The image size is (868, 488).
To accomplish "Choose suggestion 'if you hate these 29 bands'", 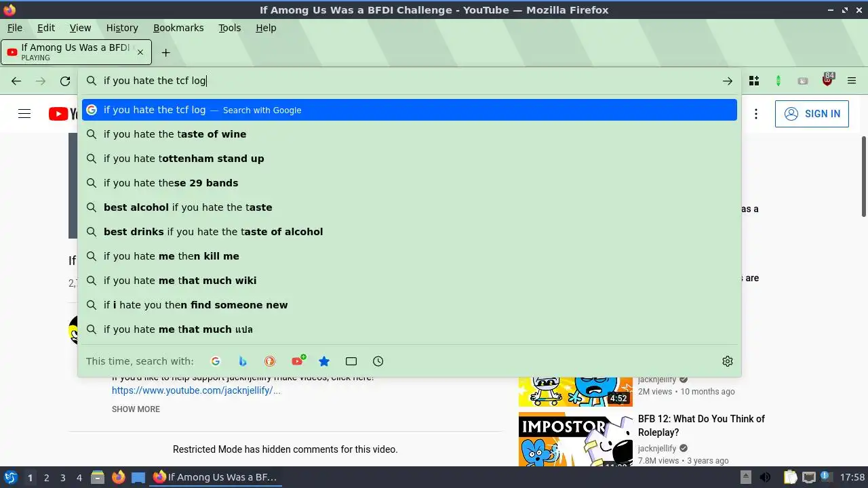I will 410,183.
